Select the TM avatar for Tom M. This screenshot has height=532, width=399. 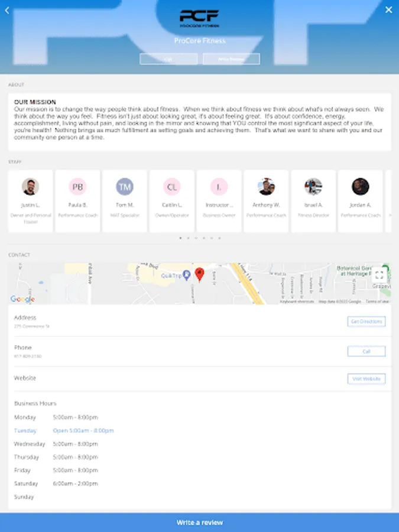pos(125,187)
